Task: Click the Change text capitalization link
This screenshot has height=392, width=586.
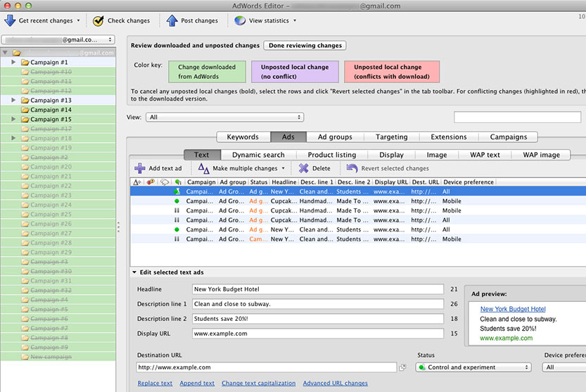Action: point(259,383)
